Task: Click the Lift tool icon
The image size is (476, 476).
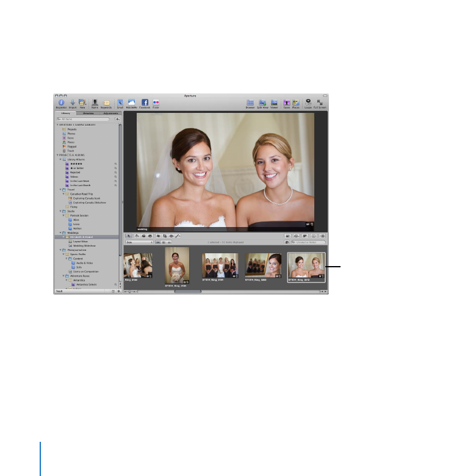Action: pos(143,236)
